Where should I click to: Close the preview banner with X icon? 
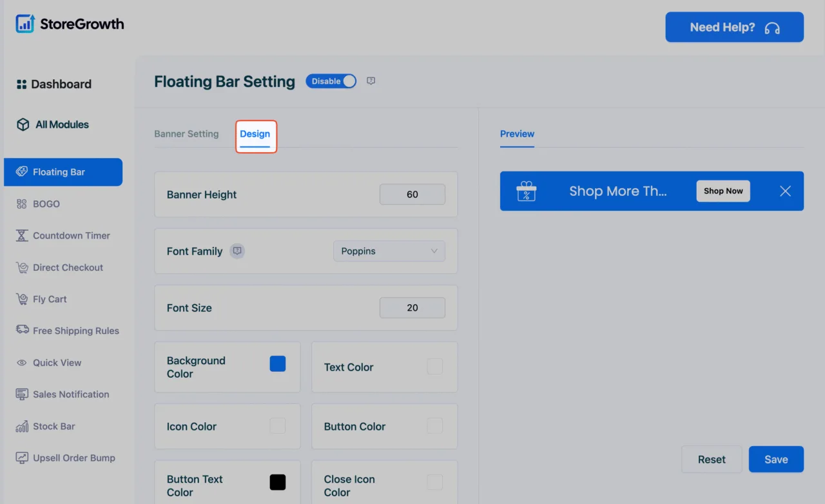785,191
